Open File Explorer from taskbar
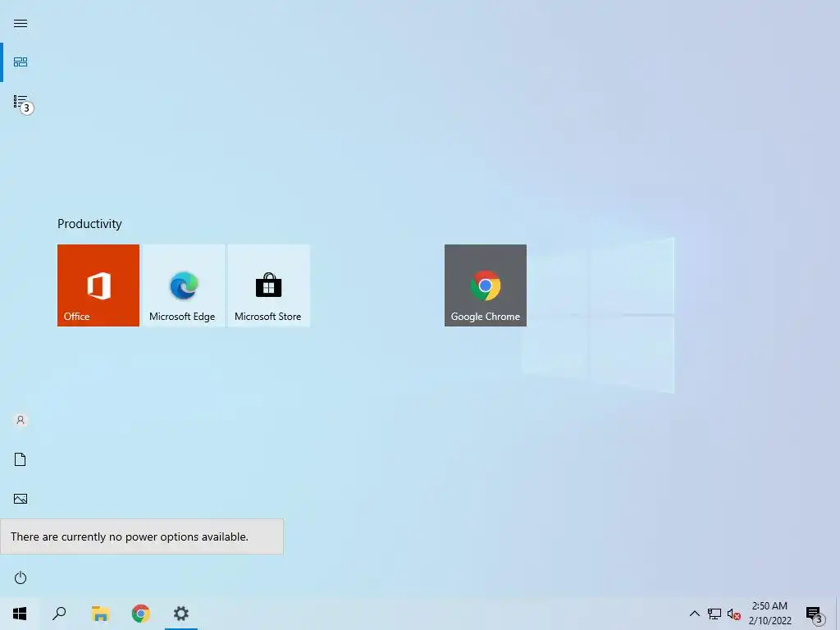This screenshot has height=630, width=840. 100,614
